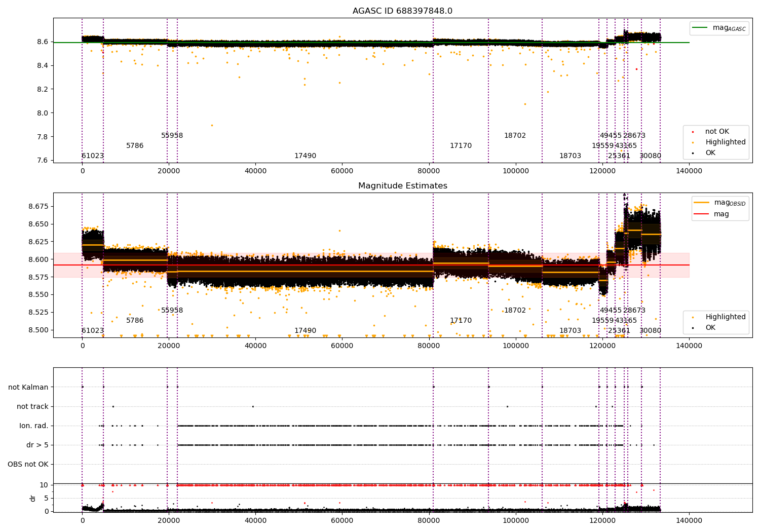Click obsid label 30080 in Magnitude Estimates plot
760x532 pixels.
pyautogui.click(x=650, y=331)
